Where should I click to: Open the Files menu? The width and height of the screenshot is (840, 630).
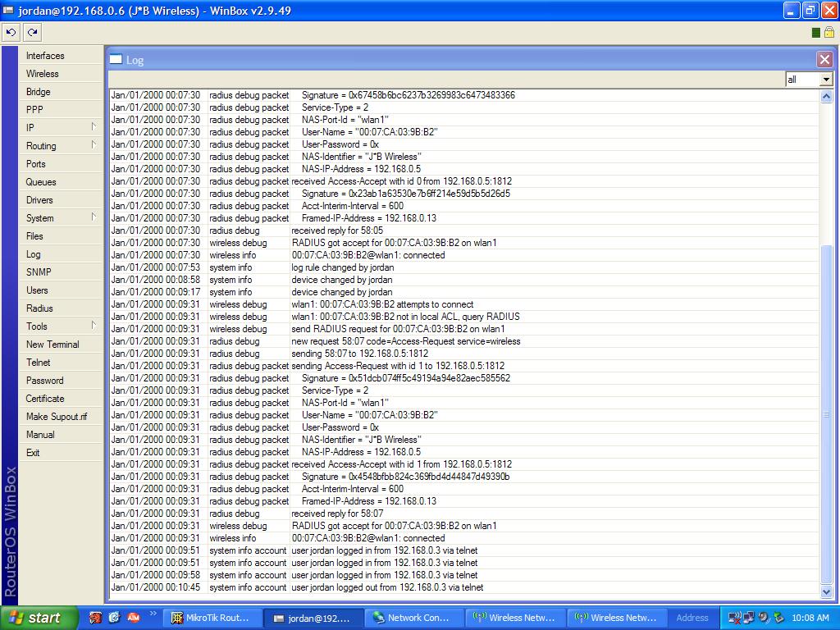61,236
